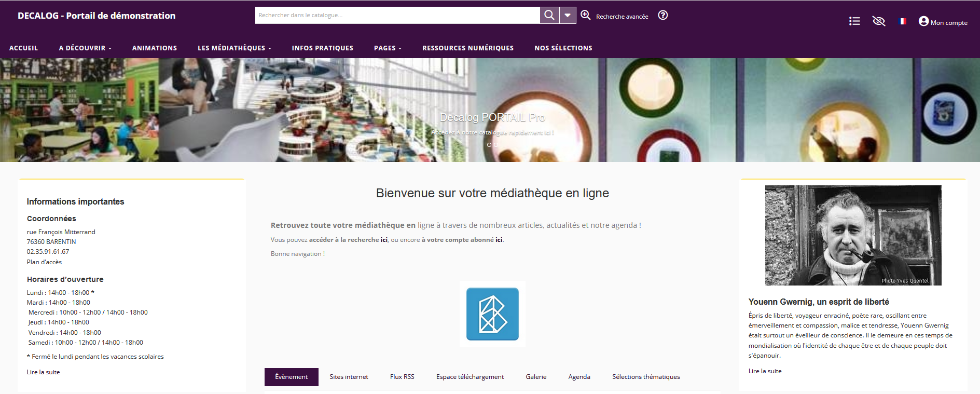Toggle the accessibility crossed-eye icon
980x394 pixels.
pos(878,21)
